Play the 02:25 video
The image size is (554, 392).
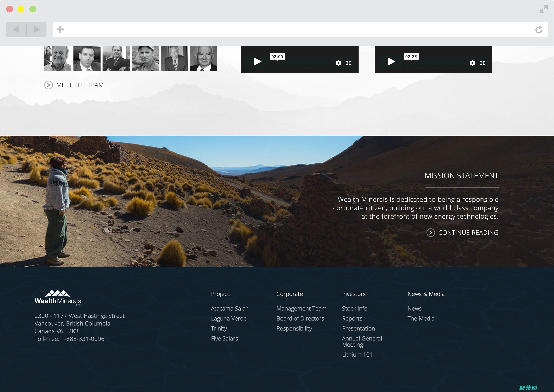(x=391, y=61)
